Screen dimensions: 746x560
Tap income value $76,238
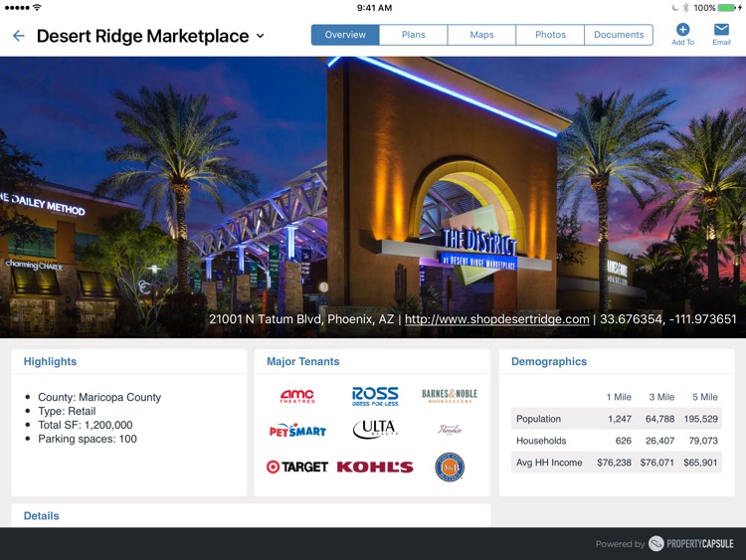coord(615,463)
